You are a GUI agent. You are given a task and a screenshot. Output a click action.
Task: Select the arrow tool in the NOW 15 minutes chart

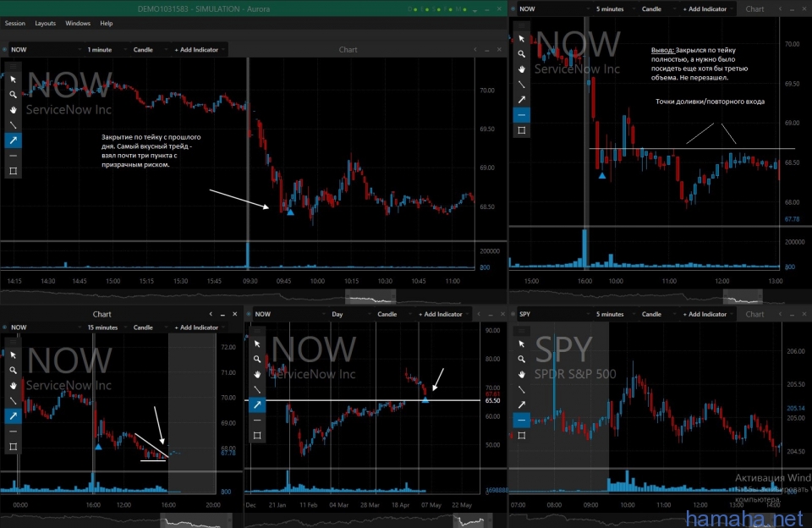[14, 415]
